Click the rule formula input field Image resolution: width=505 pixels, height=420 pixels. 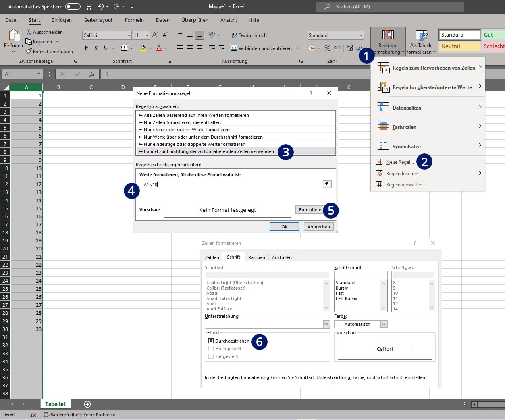pyautogui.click(x=231, y=184)
